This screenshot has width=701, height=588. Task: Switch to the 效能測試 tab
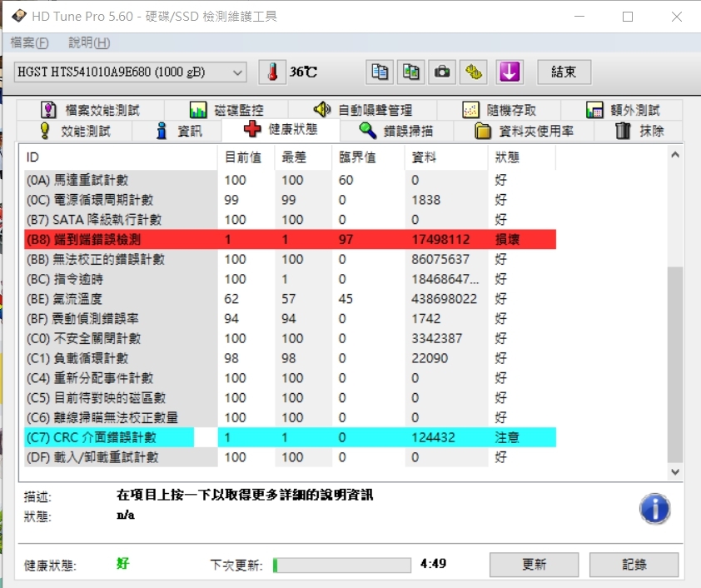pos(75,131)
